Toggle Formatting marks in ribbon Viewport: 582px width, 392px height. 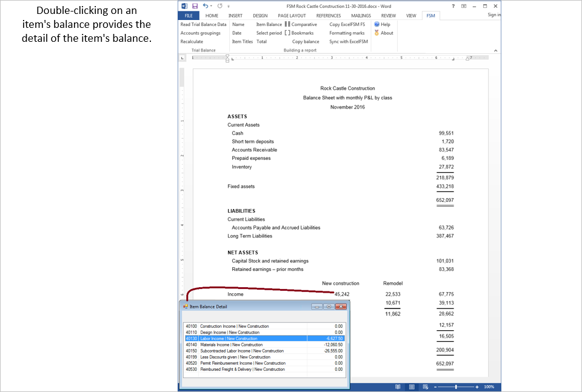(x=347, y=33)
